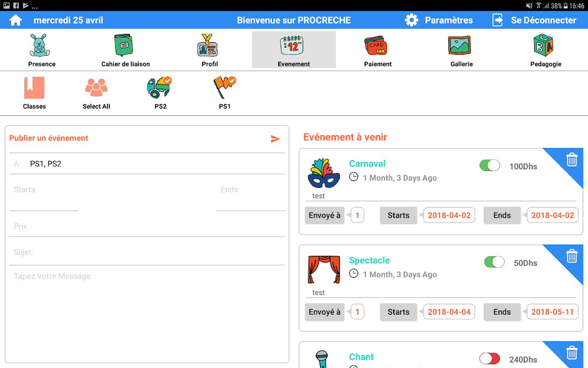Open the Paiement card icon

377,46
